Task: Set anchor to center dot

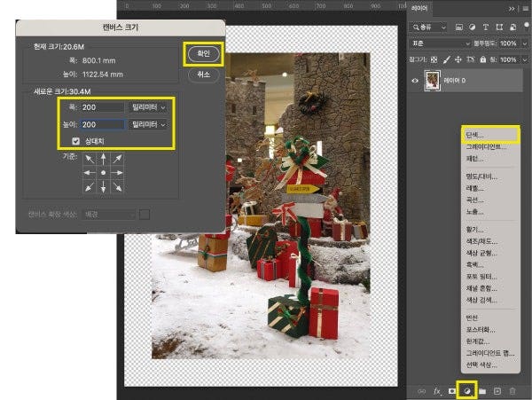Action: tap(103, 173)
